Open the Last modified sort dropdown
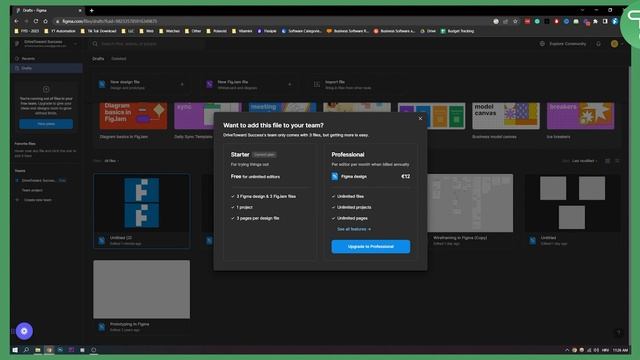The image size is (640, 360). click(584, 161)
